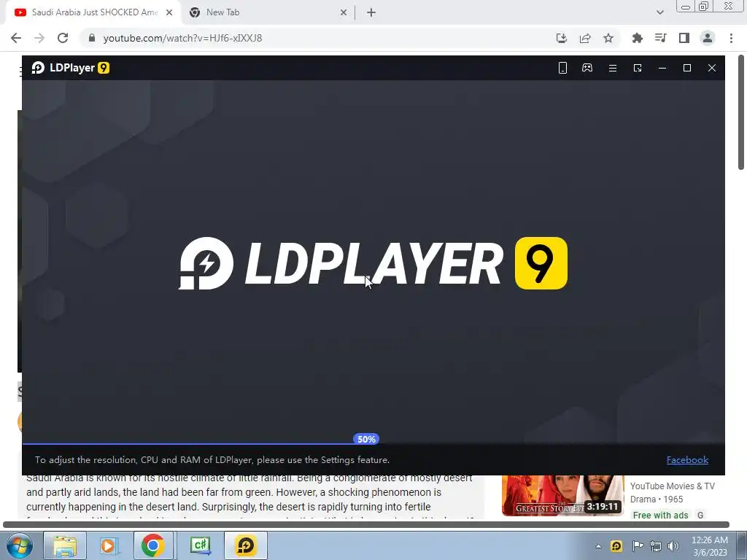Image resolution: width=747 pixels, height=560 pixels.
Task: Bookmark this page with star icon
Action: (x=608, y=38)
